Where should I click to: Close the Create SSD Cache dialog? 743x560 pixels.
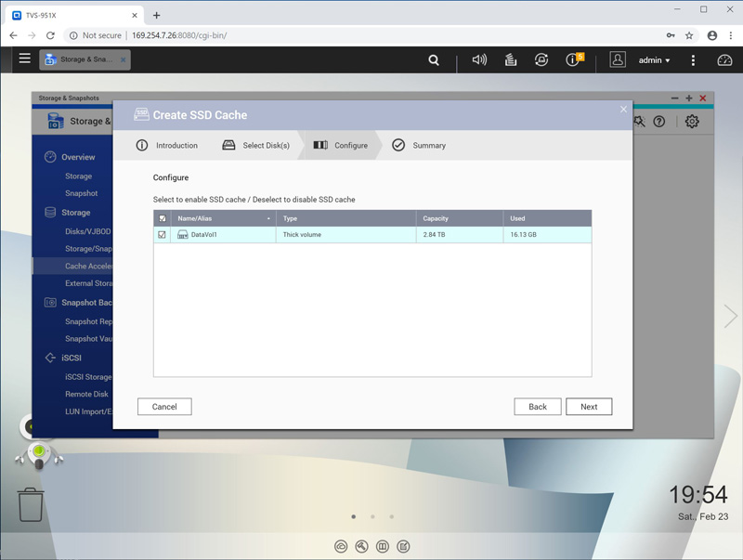point(623,110)
